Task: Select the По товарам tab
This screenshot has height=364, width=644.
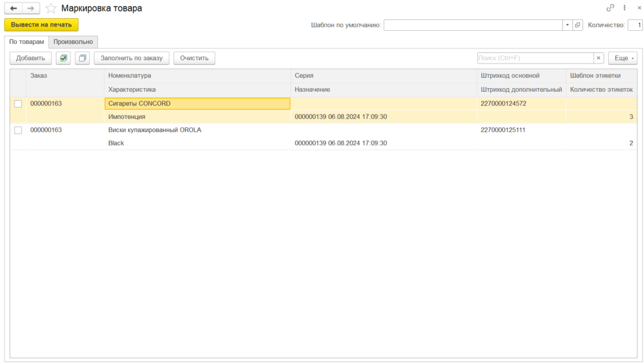Action: (26, 42)
